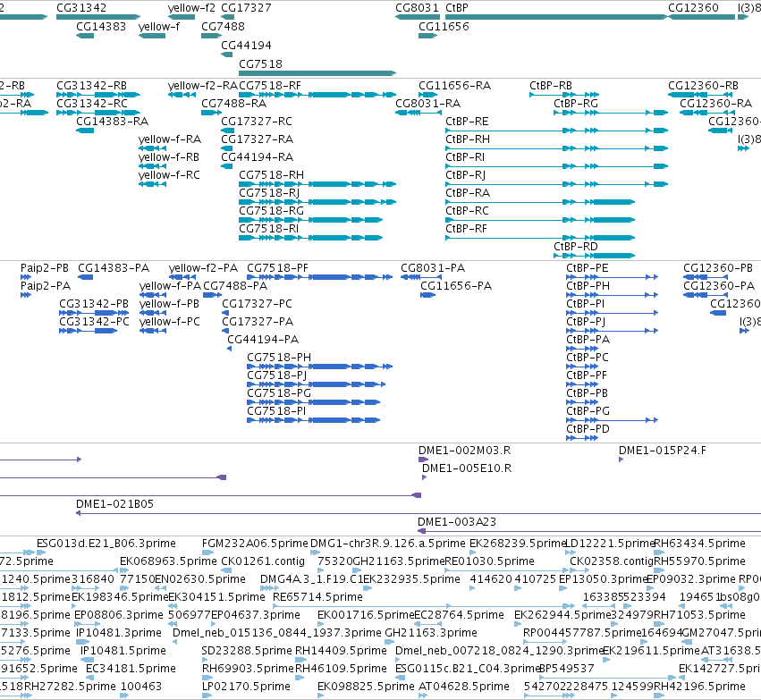Open EST label BP549537

(567, 669)
